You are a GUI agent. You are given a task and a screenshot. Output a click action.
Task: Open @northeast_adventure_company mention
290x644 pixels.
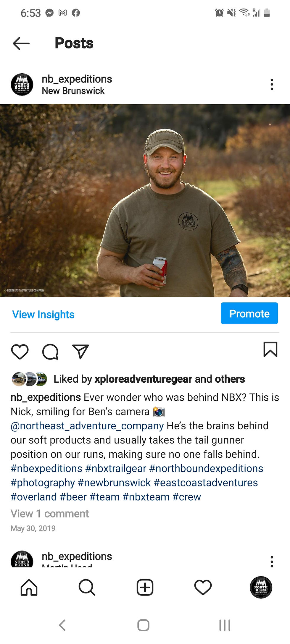pos(87,426)
